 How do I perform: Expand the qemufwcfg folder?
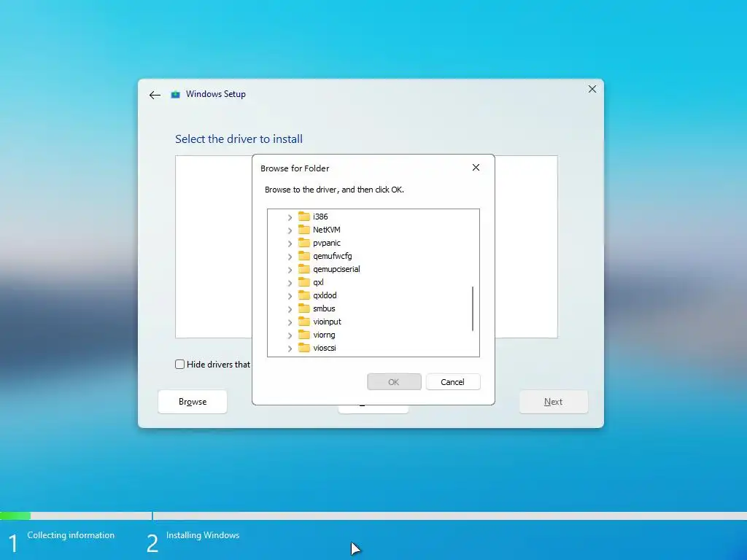coord(290,257)
